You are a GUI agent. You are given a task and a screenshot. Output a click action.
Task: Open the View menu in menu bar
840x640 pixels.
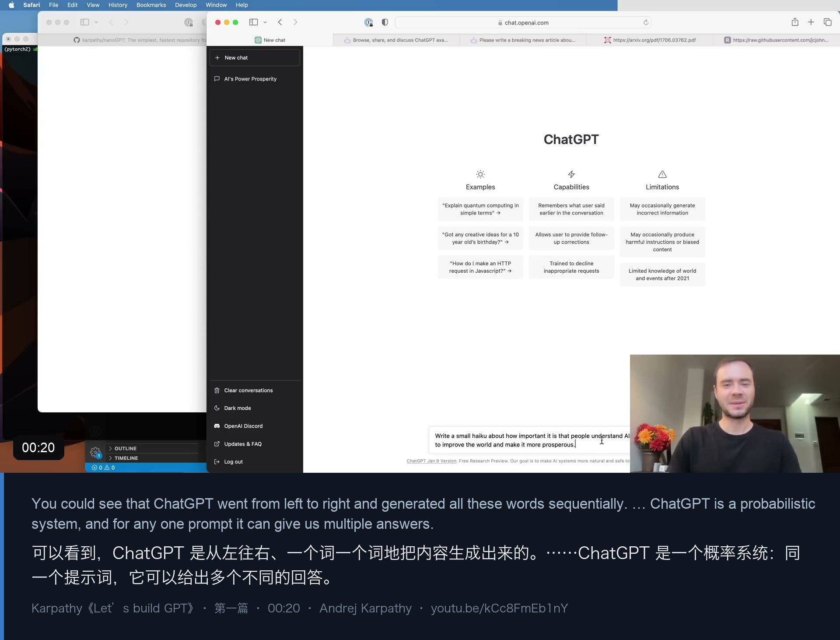[x=93, y=5]
